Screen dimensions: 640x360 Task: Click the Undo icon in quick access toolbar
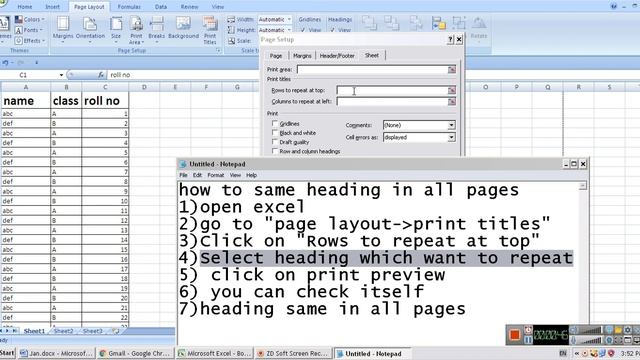[5, 62]
